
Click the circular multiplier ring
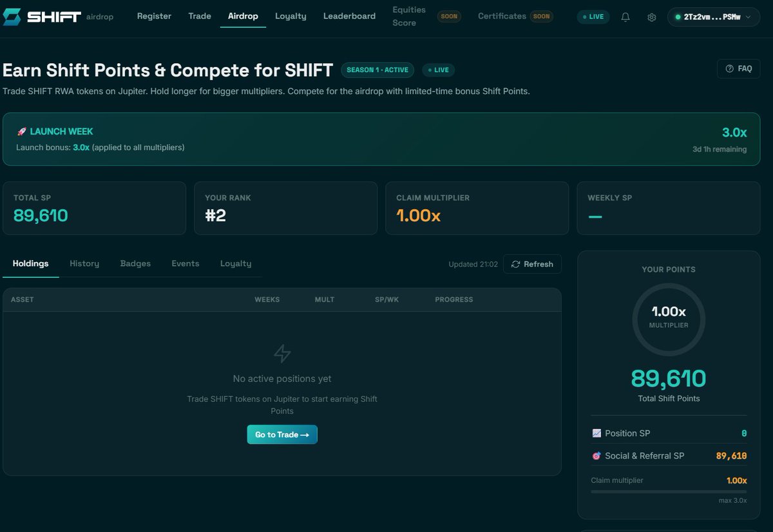[669, 319]
